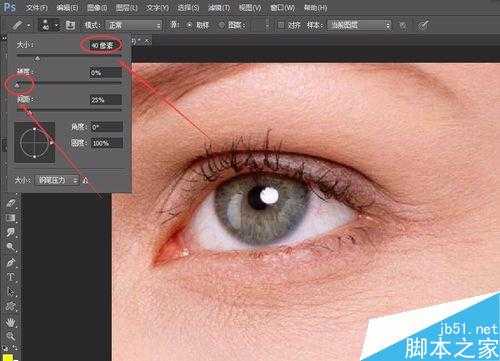This screenshot has height=361, width=500.
Task: Choose the Smudge tool
Action: [11, 232]
